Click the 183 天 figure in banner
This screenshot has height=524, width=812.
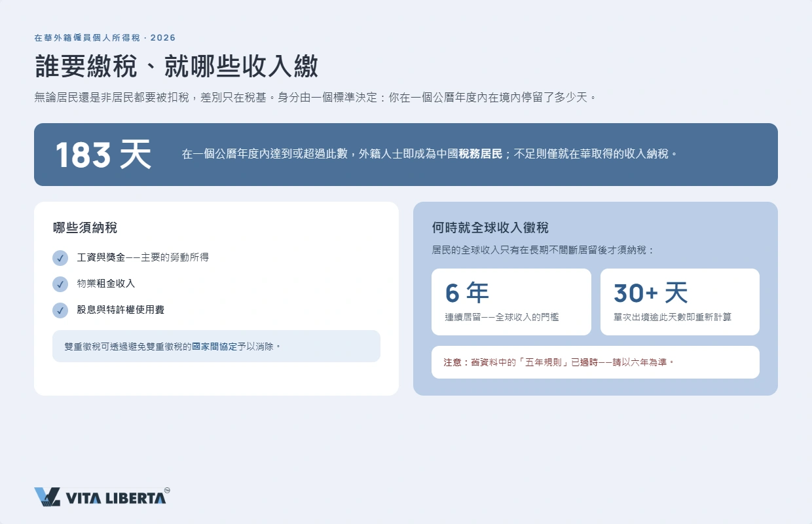click(x=103, y=155)
